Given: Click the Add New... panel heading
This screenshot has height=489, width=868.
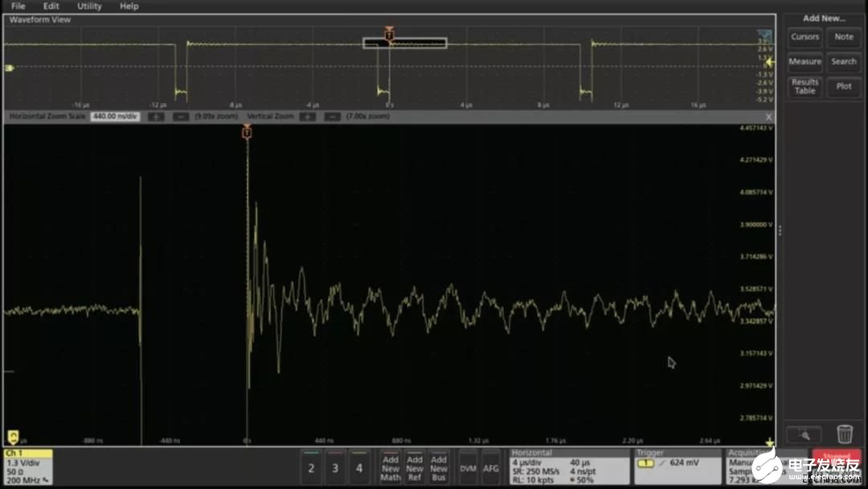Looking at the screenshot, I should point(824,18).
